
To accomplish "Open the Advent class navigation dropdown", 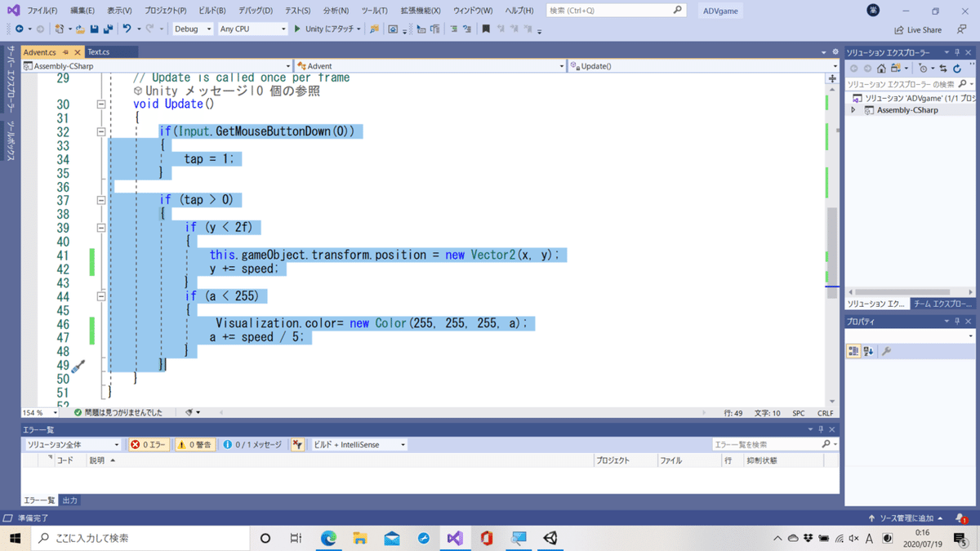I will tap(430, 66).
